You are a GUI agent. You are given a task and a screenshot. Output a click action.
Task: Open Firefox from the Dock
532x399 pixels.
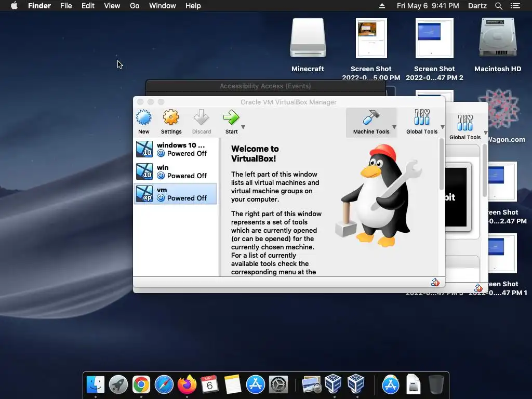(187, 384)
